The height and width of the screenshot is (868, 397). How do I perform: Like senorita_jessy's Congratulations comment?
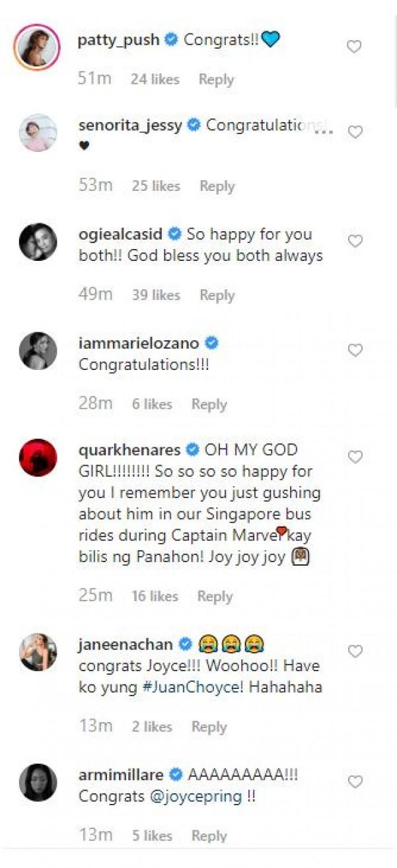click(355, 132)
